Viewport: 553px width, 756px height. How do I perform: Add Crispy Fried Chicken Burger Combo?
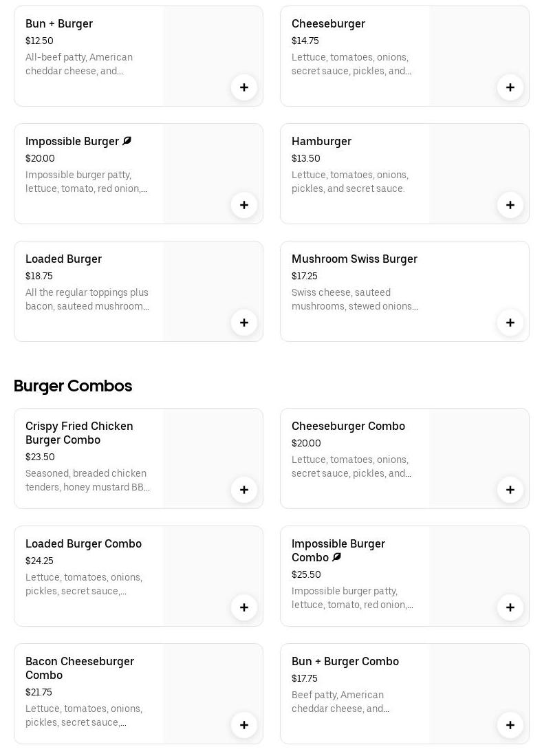tap(244, 490)
